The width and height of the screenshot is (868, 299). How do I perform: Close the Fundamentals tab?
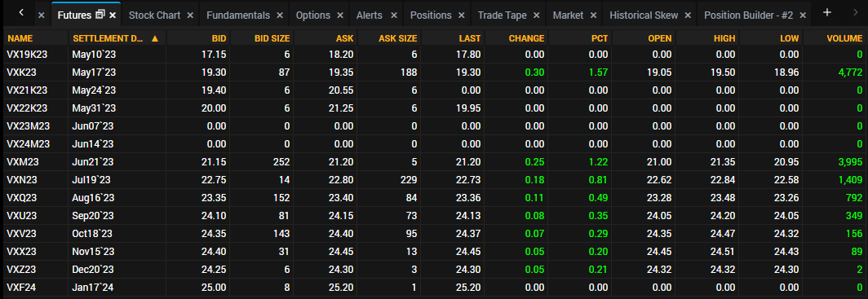280,15
